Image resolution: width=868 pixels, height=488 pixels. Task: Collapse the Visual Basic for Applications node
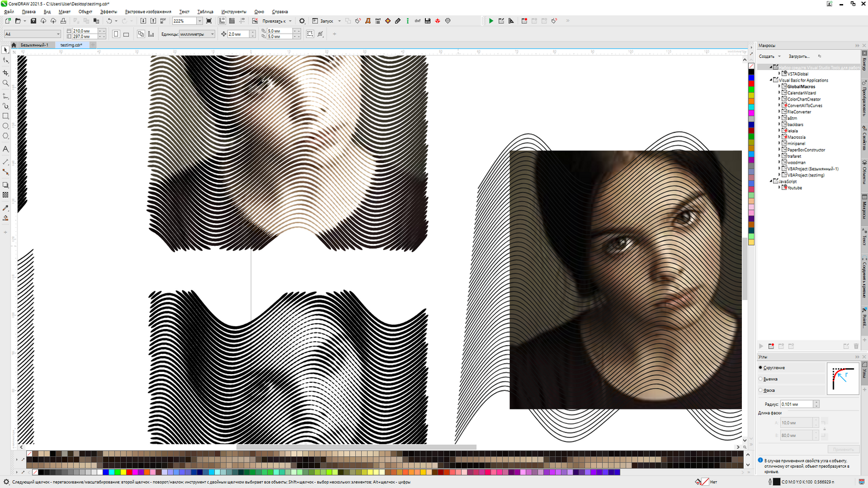pos(771,80)
